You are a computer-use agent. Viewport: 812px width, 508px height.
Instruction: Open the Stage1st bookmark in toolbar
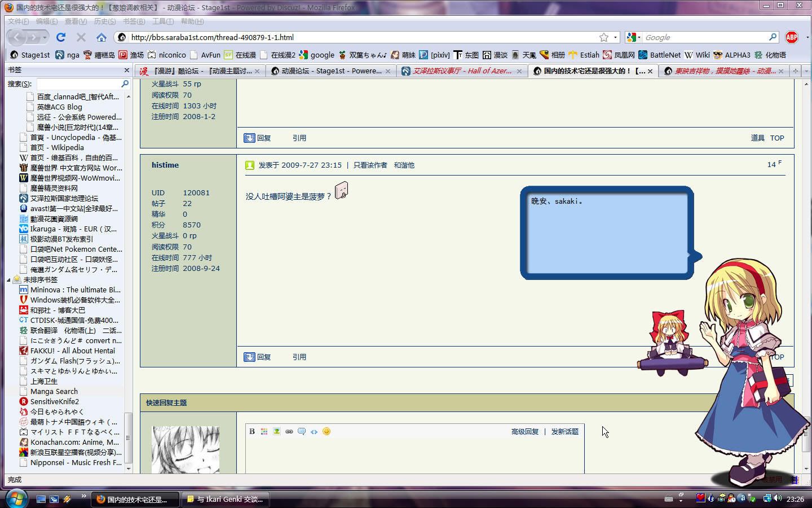click(x=30, y=55)
